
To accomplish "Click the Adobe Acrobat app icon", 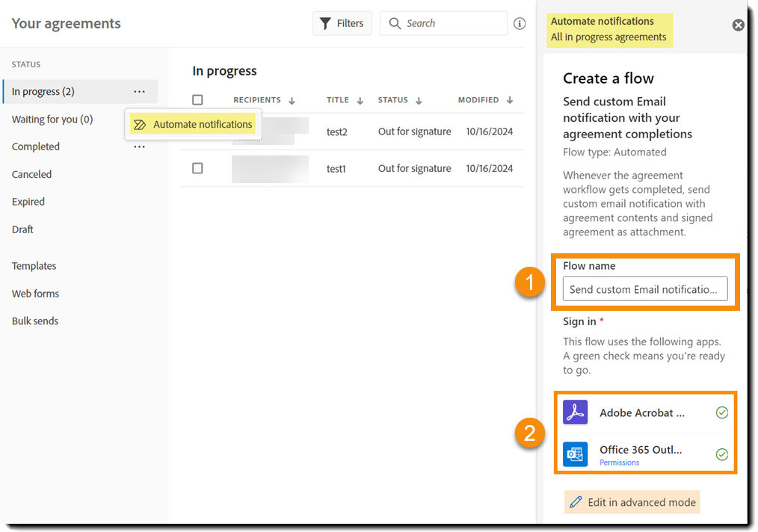I will [575, 412].
